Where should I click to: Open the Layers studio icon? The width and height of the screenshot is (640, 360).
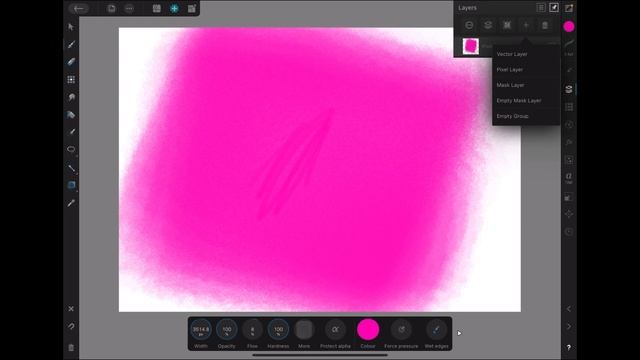pos(569,89)
